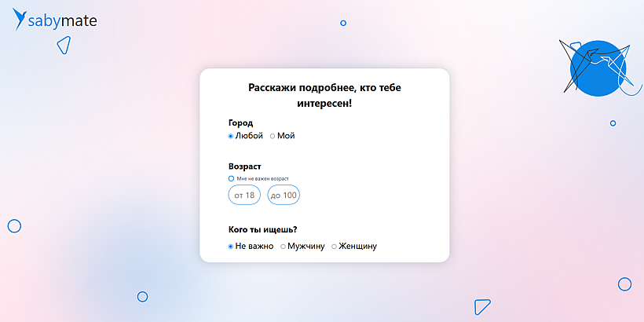The height and width of the screenshot is (322, 644).
Task: Click the "Кого ты ищешь?" label
Action: [x=262, y=229]
